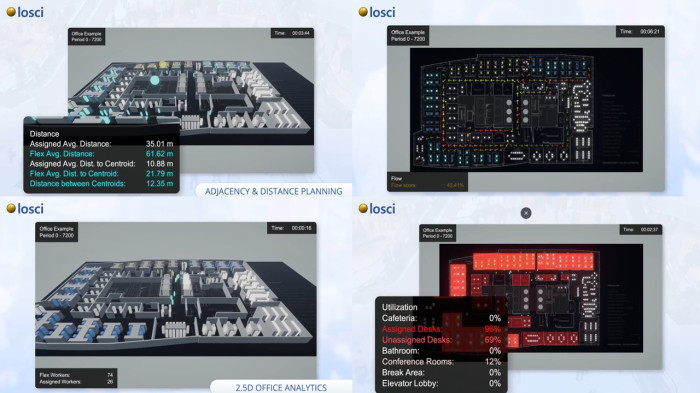
Task: Click the losci logo in bottom-left panel
Action: tap(25, 208)
